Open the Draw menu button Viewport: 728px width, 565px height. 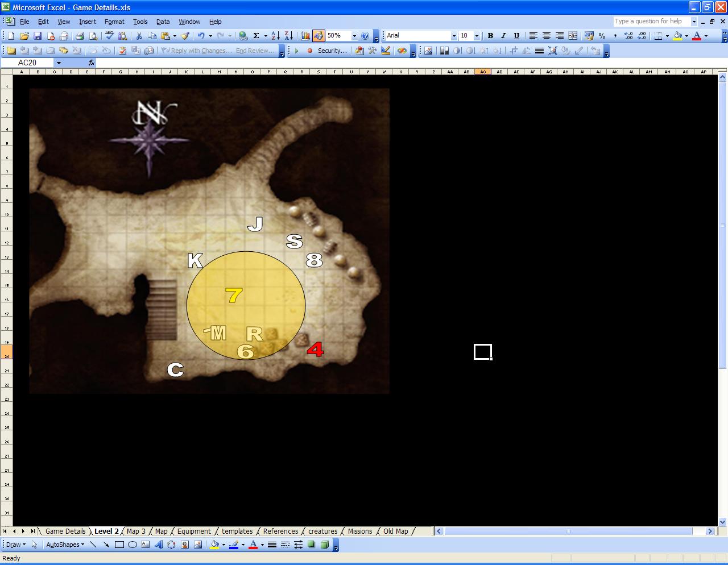pos(14,545)
